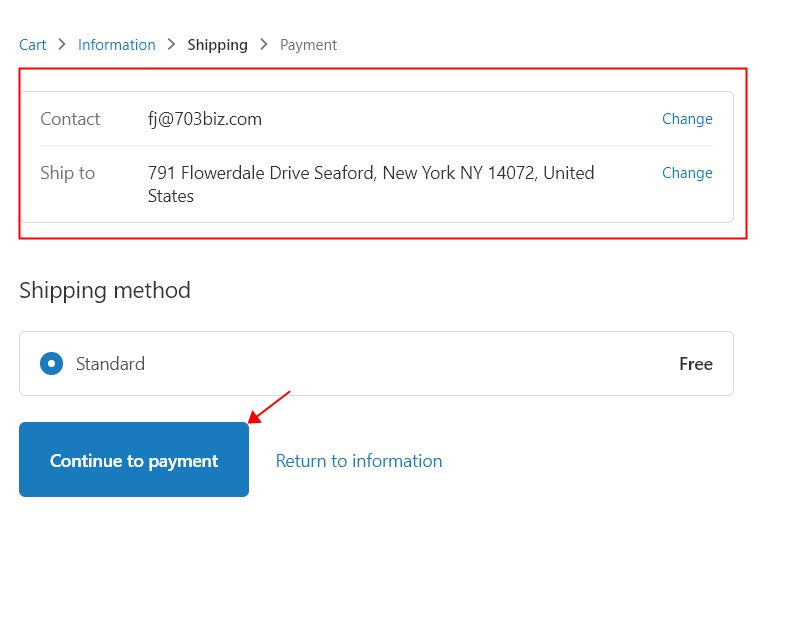Change the Ship to address

(687, 173)
